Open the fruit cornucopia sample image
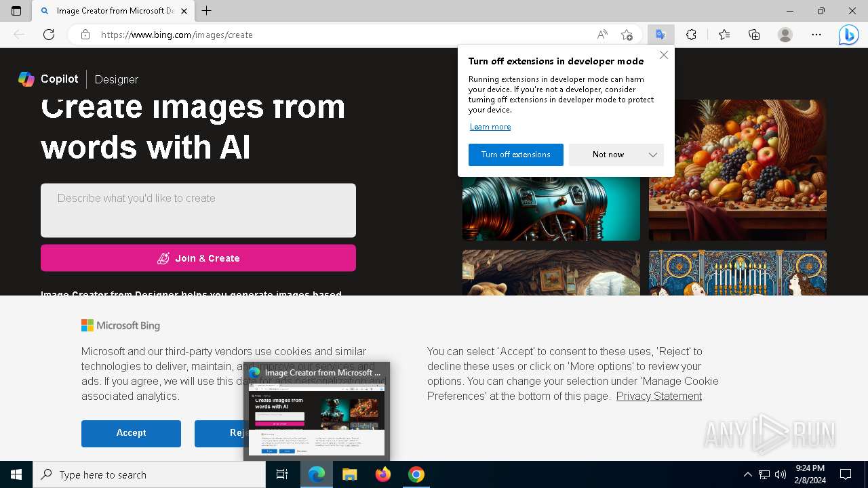 738,170
